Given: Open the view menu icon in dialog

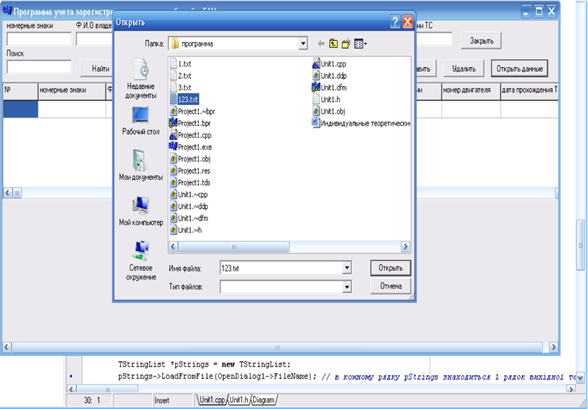Looking at the screenshot, I should pyautogui.click(x=360, y=44).
